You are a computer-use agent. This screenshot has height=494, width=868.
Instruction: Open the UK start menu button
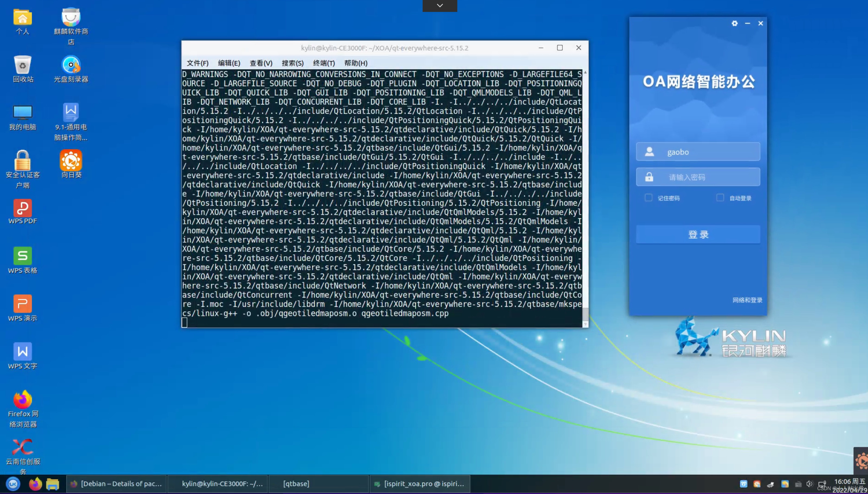(x=13, y=484)
